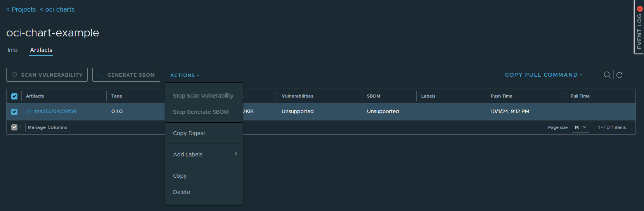Click the SBOM document icon
The image size is (644, 211).
100,75
